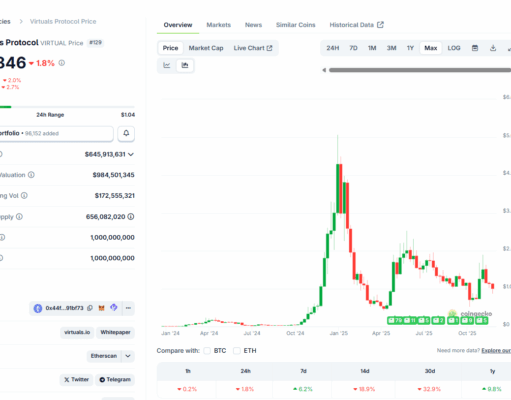511x400 pixels.
Task: Open the Live Chart link
Action: pyautogui.click(x=253, y=48)
